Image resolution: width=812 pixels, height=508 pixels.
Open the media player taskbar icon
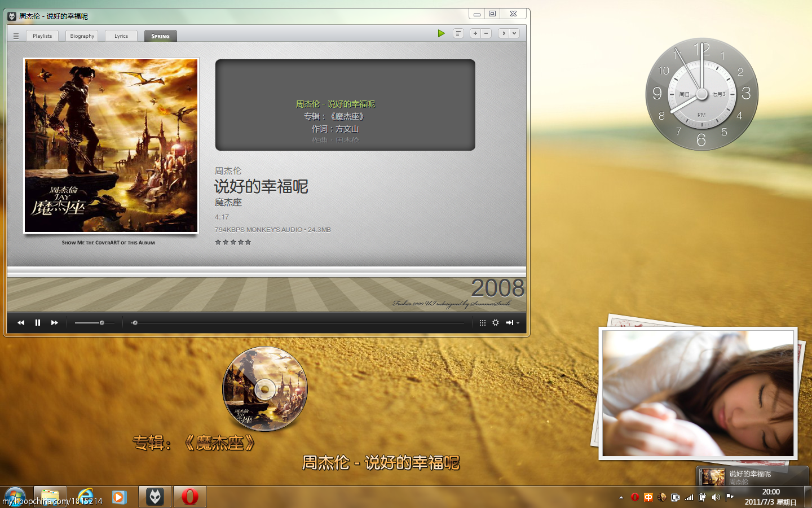(x=119, y=497)
